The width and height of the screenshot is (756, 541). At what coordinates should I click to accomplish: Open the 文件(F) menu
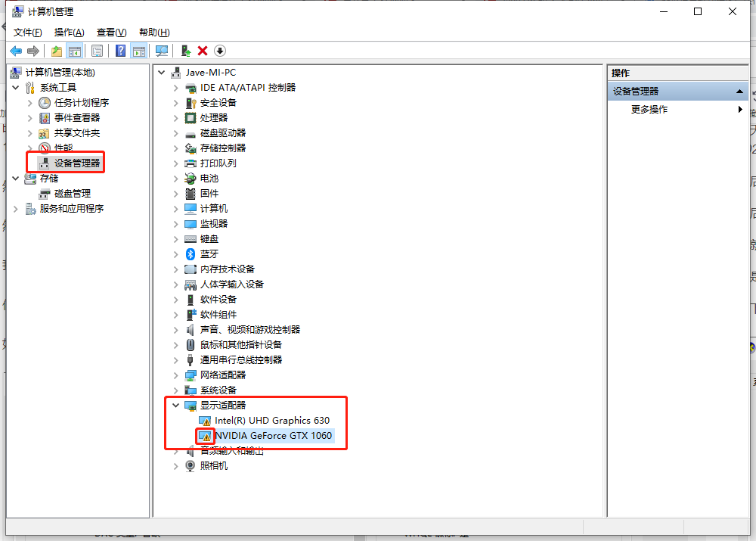27,33
